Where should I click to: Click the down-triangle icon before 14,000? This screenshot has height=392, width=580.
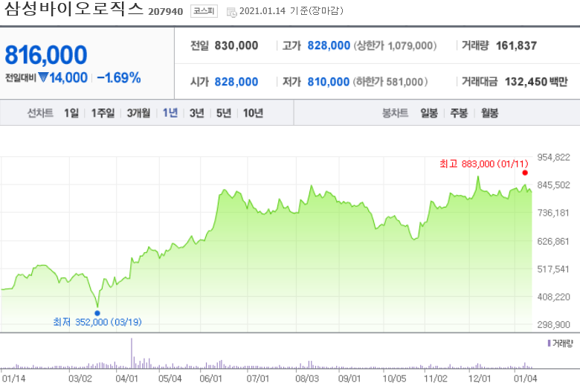click(x=43, y=77)
